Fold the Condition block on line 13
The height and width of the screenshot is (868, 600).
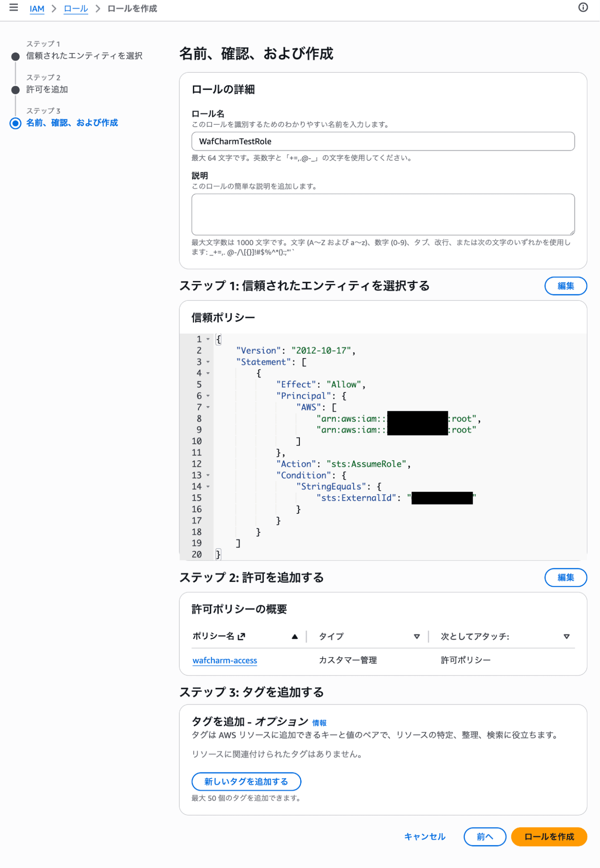coord(208,475)
